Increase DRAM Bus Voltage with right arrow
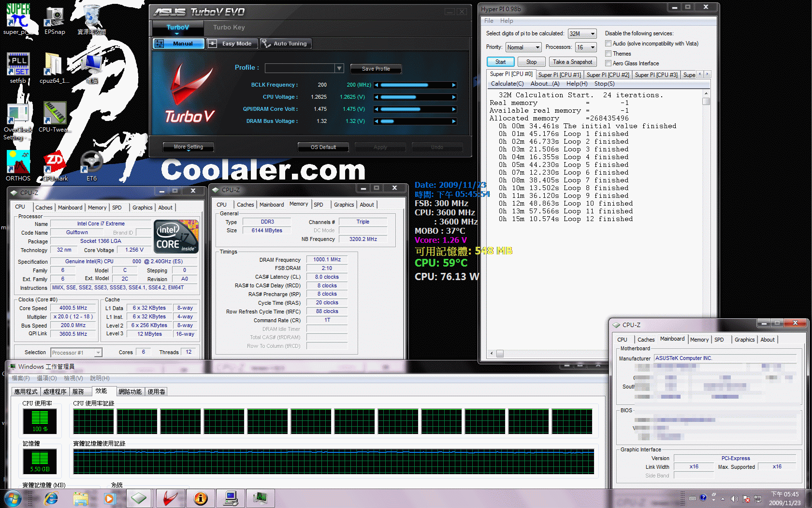The image size is (812, 508). [453, 121]
